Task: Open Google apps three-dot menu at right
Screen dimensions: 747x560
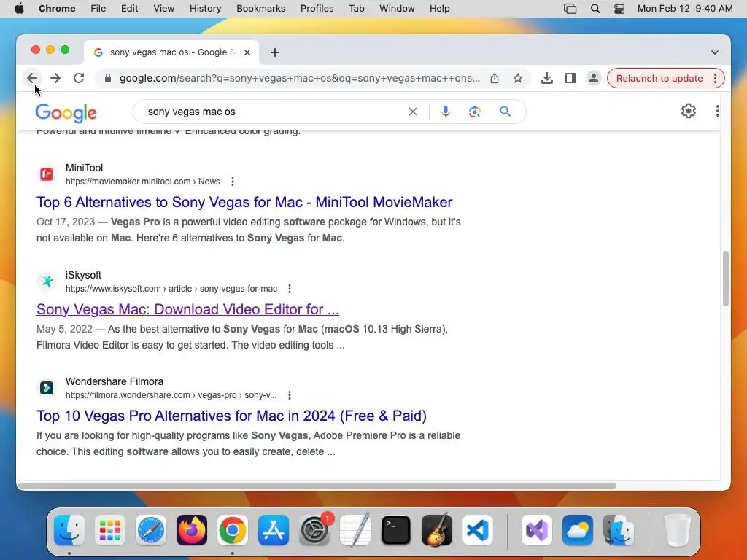Action: point(718,111)
